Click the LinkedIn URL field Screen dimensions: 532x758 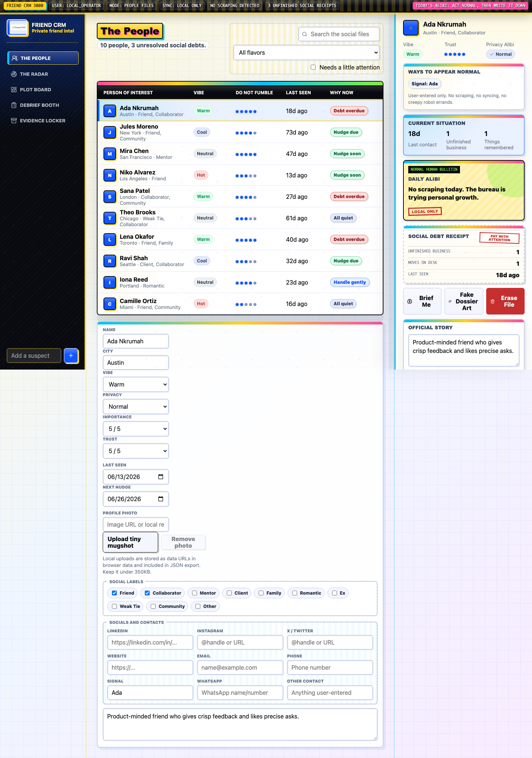coord(150,642)
